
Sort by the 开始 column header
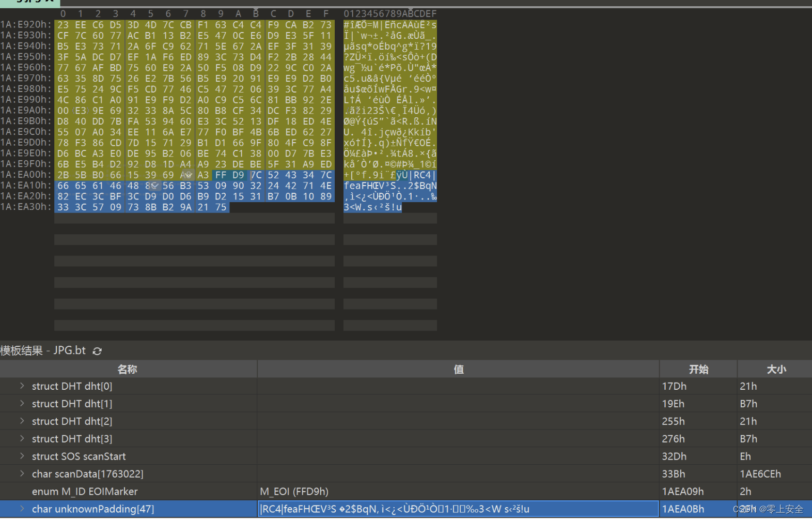click(x=698, y=369)
